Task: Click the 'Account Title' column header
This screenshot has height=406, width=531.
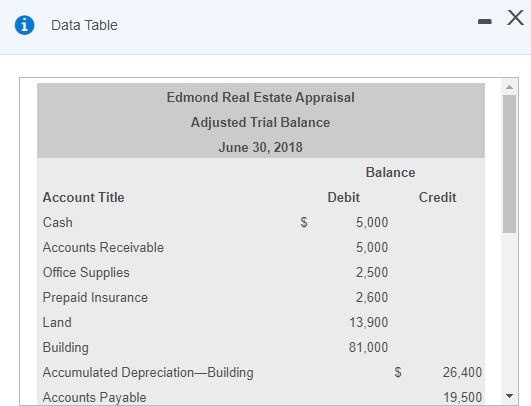Action: click(x=84, y=197)
